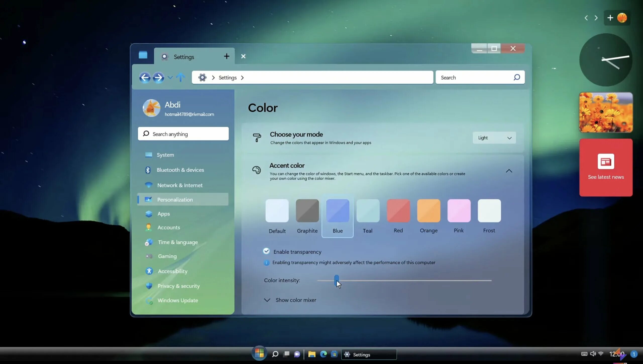This screenshot has height=364, width=643.
Task: Open Microsoft Edge from the taskbar
Action: 323,354
